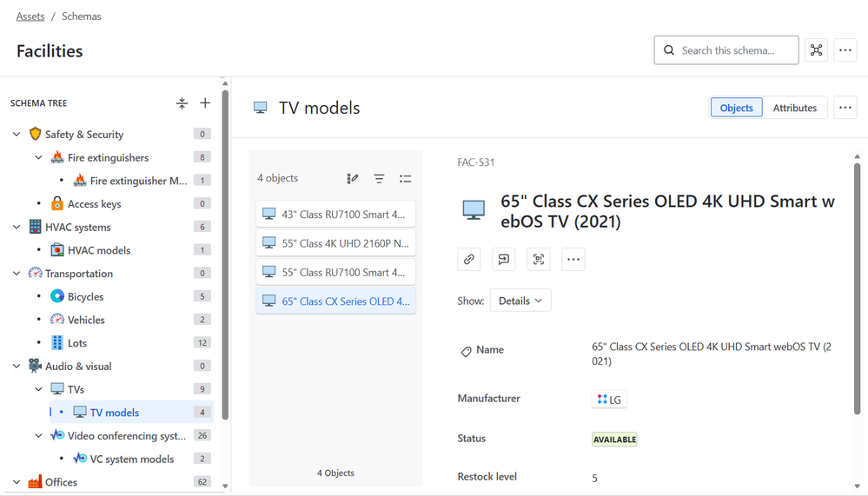Focus the Search this schema field
The image size is (868, 496).
point(726,50)
